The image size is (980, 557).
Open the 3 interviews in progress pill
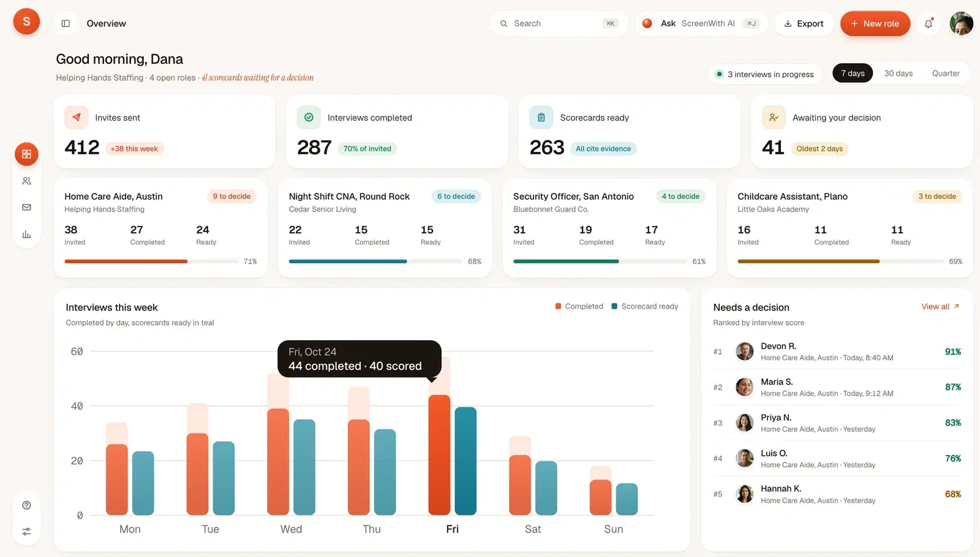click(x=765, y=74)
